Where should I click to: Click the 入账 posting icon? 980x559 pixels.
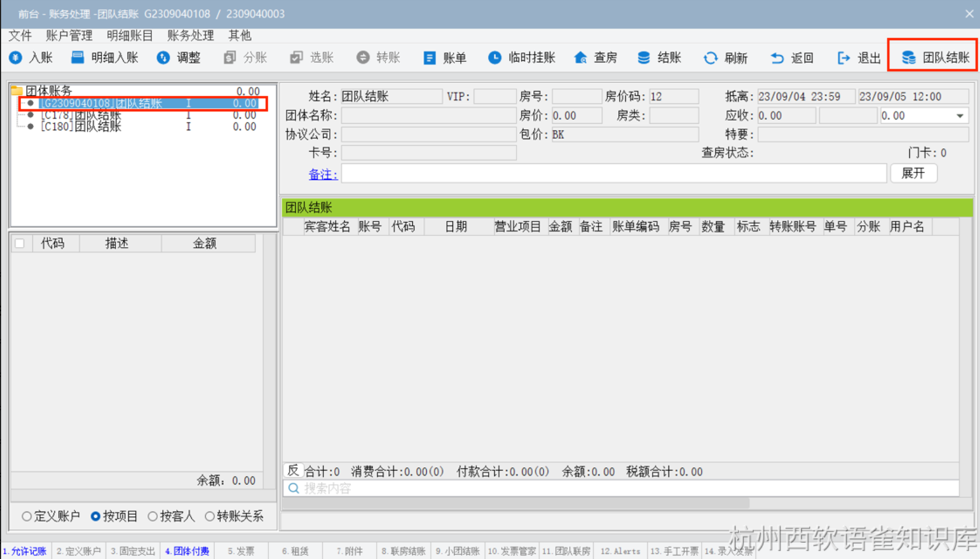point(16,57)
